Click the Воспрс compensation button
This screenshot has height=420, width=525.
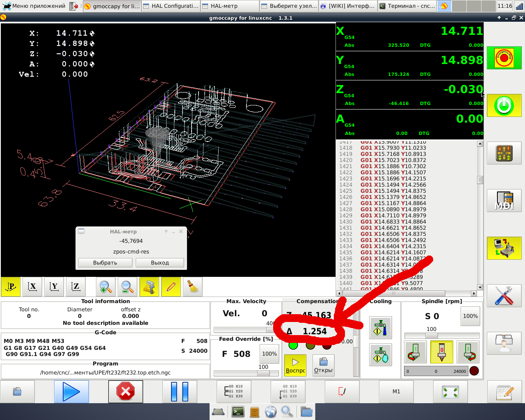295,365
